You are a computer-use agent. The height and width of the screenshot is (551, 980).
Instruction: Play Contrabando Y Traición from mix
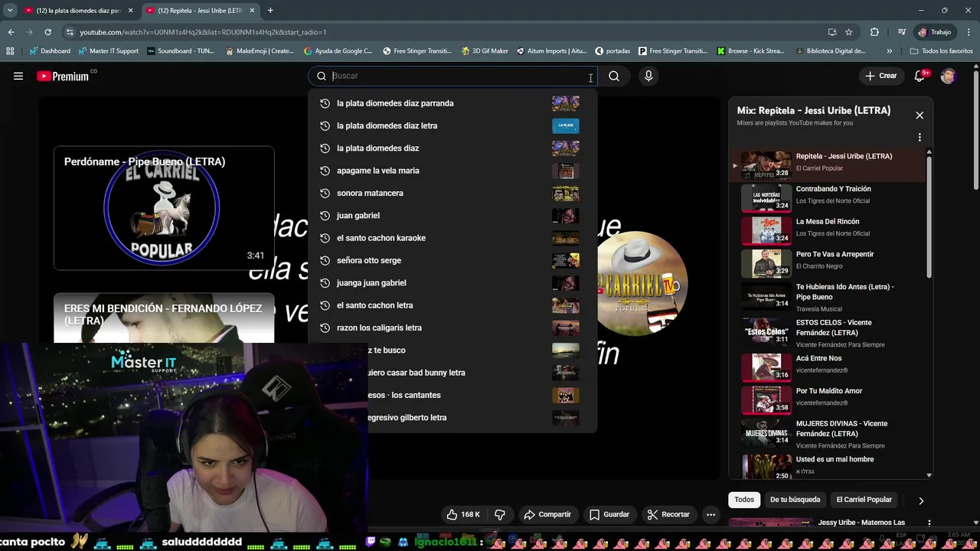point(827,198)
